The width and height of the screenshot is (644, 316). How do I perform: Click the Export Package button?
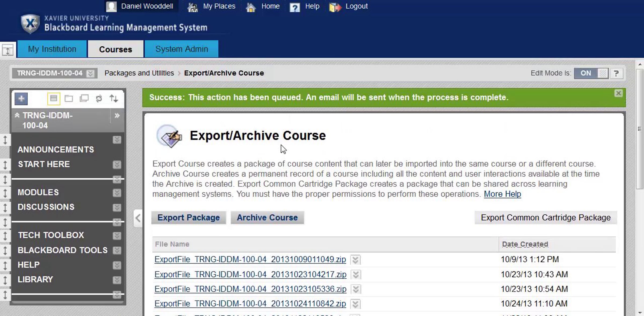coord(189,218)
